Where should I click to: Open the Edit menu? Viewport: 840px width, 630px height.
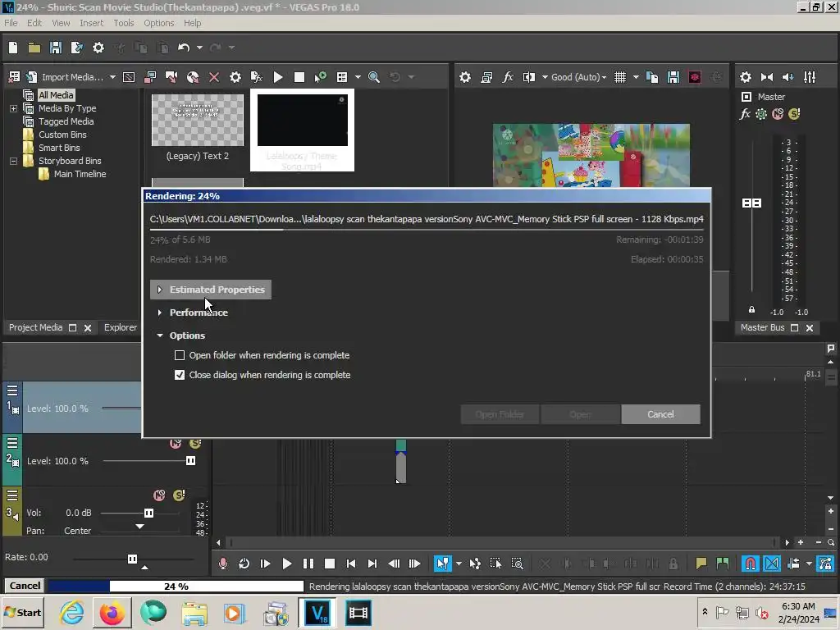coord(34,23)
